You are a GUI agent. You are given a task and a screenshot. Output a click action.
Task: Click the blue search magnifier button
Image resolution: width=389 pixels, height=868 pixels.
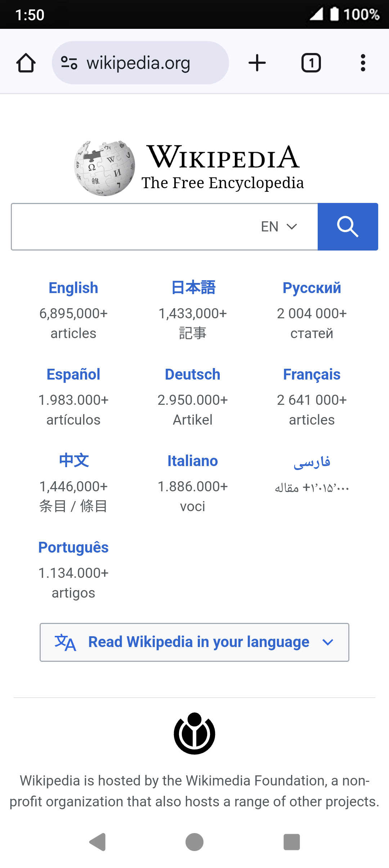[x=348, y=227]
